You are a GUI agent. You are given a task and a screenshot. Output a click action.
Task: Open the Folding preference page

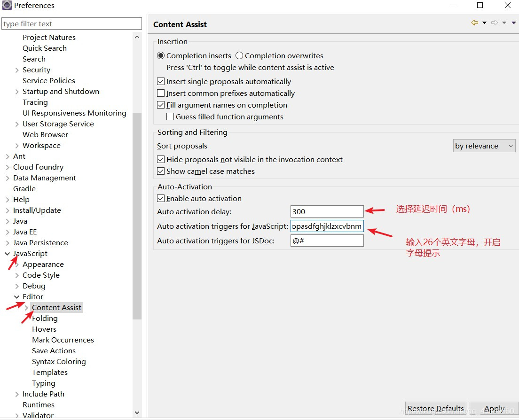tap(45, 319)
